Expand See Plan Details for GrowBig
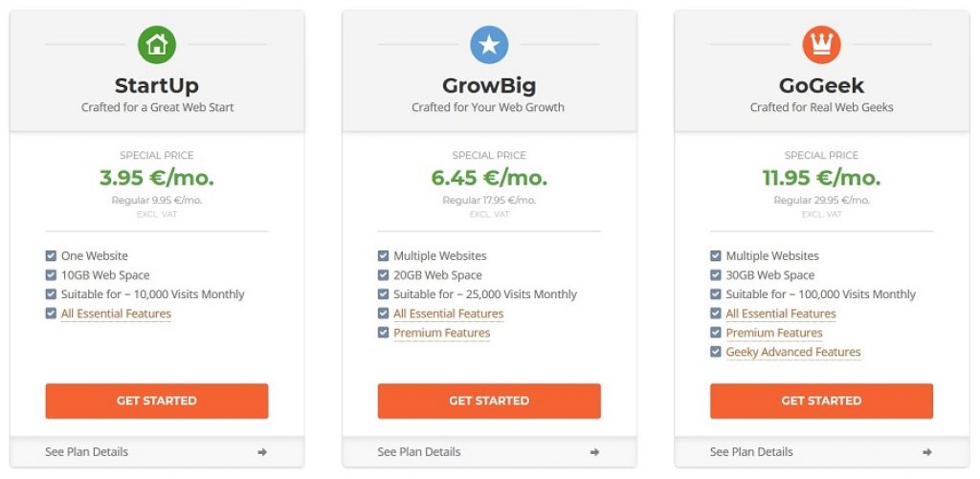Screen dimensions: 980x479 click(x=489, y=451)
